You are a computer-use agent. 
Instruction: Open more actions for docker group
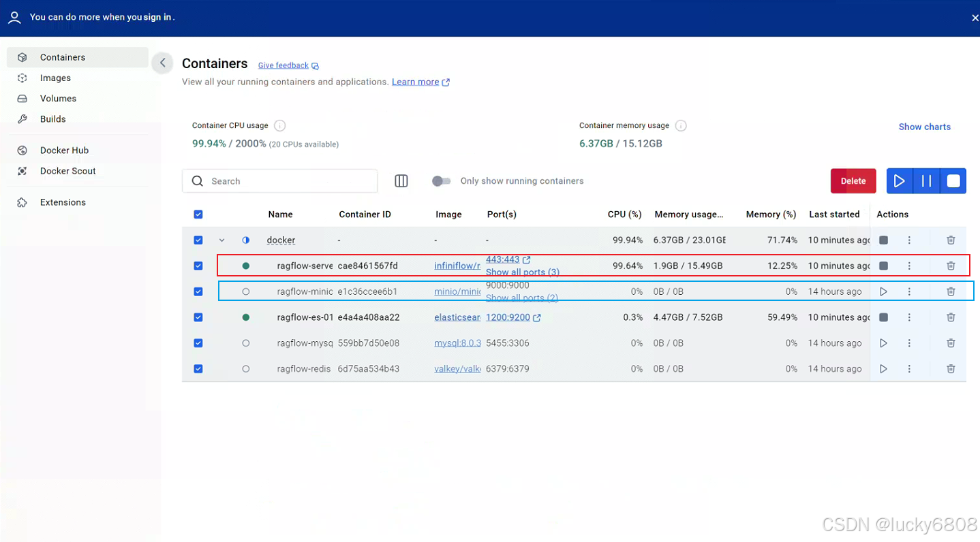[909, 240]
